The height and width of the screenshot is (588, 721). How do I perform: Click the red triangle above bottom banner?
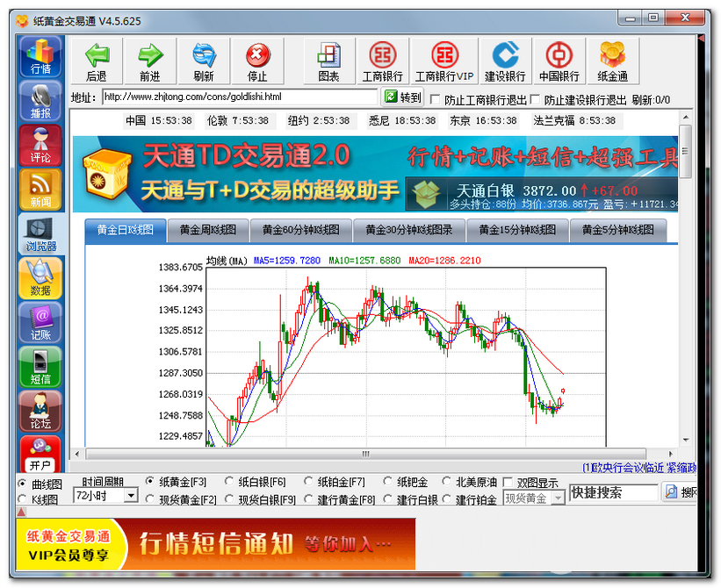point(21,512)
